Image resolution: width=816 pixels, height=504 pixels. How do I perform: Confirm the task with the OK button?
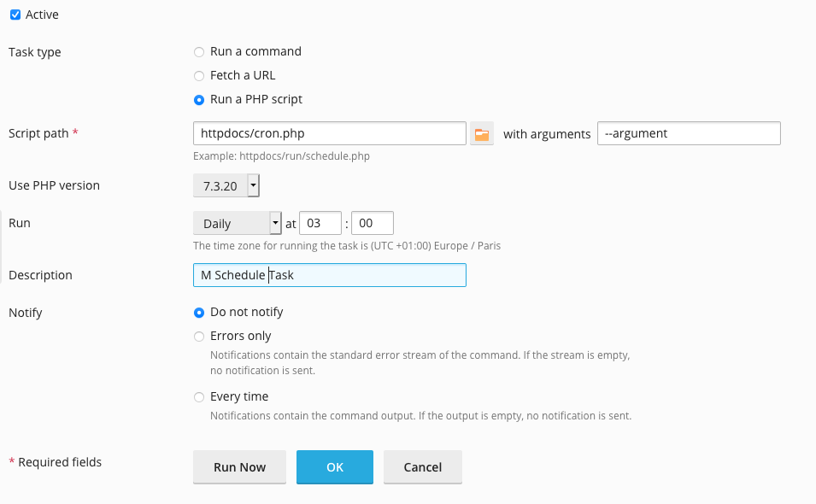coord(335,467)
